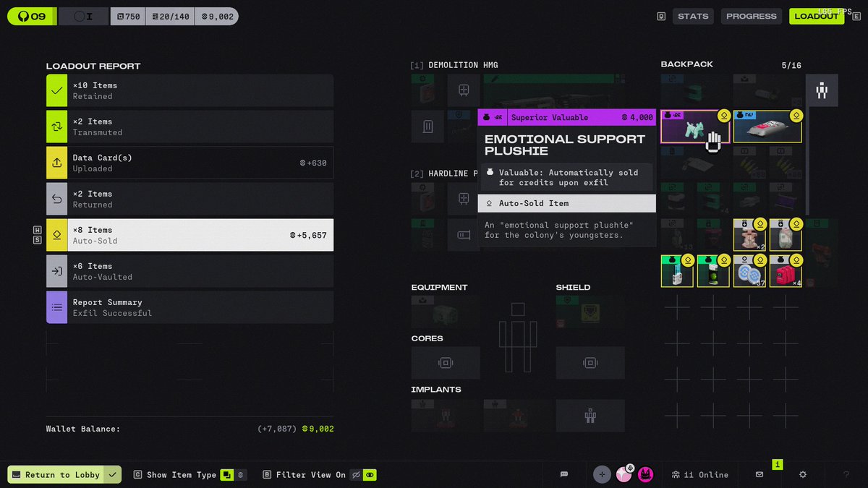Select the Items Transmuted report row
Screen dimensions: 868x488
(x=190, y=127)
